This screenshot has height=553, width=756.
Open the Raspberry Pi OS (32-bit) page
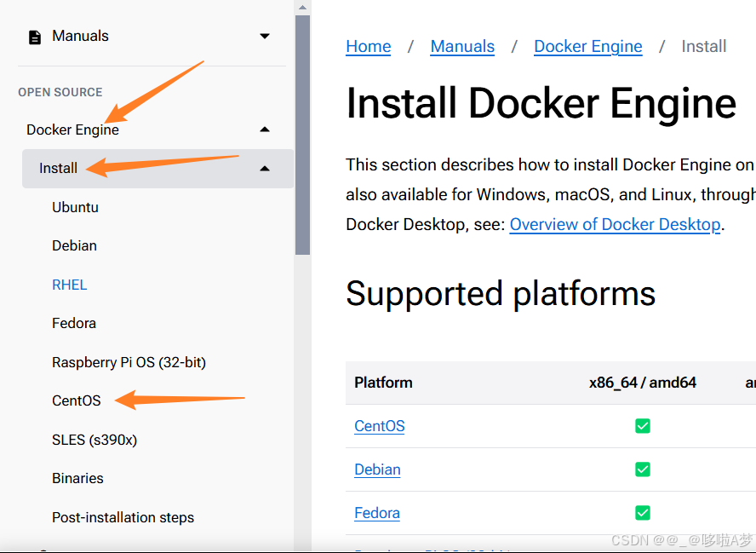129,362
